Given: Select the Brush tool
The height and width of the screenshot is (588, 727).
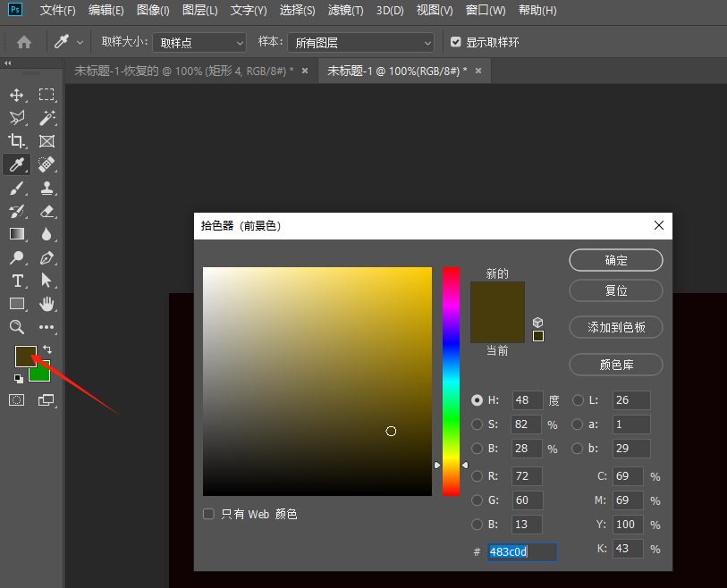Looking at the screenshot, I should pos(17,189).
